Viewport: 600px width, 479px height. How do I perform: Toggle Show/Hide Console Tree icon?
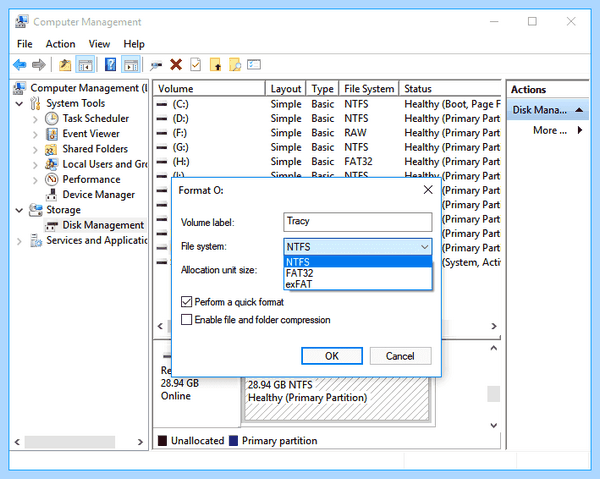coord(85,65)
